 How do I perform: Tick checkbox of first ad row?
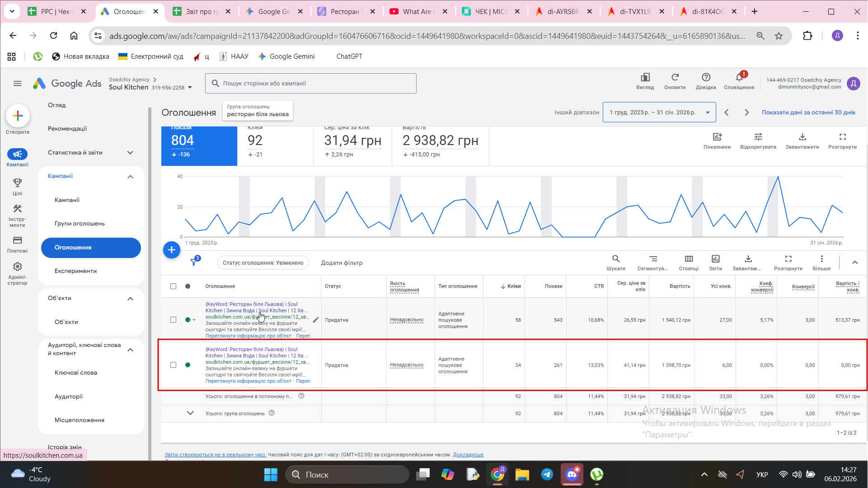[174, 320]
